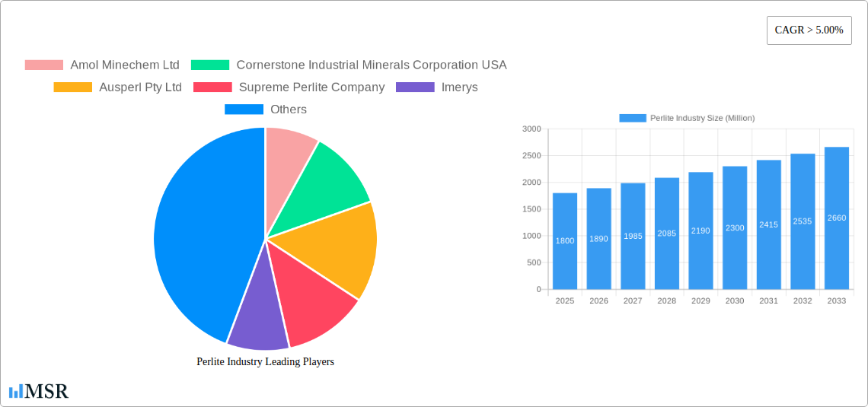Toggle Cornerstone Industrial Minerals legend swatch

[209, 65]
